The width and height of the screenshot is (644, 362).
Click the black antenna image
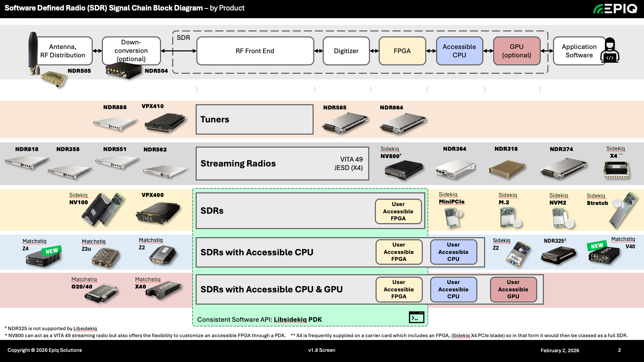(33, 53)
